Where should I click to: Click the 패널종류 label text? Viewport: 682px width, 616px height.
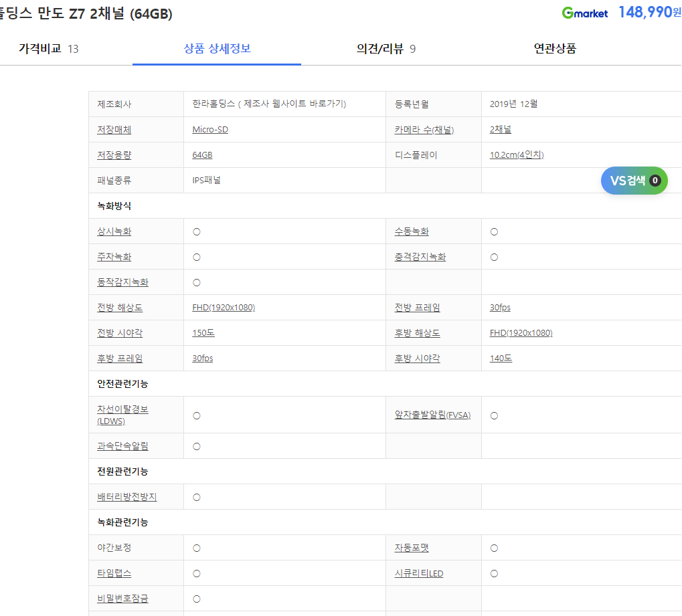(114, 180)
